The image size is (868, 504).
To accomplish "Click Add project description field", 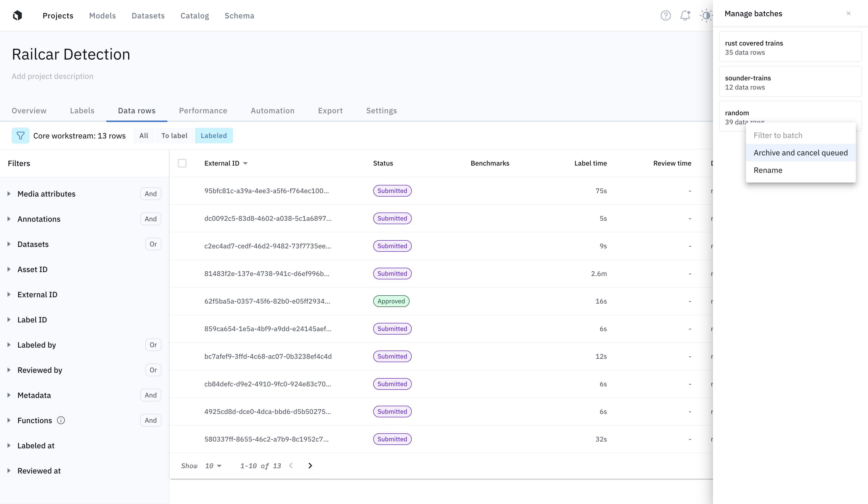I will pos(52,76).
